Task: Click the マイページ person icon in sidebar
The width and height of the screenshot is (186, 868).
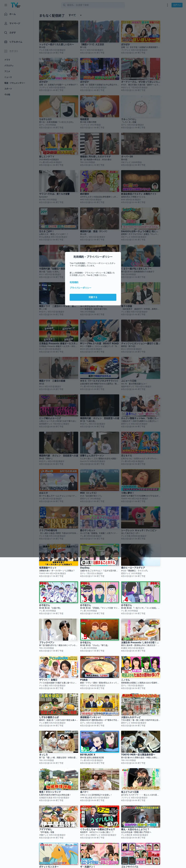Action: 6,23
